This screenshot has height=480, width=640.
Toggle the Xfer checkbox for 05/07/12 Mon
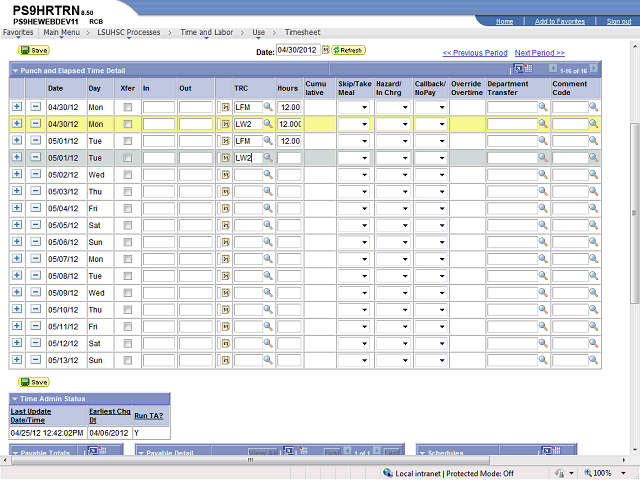coord(127,259)
